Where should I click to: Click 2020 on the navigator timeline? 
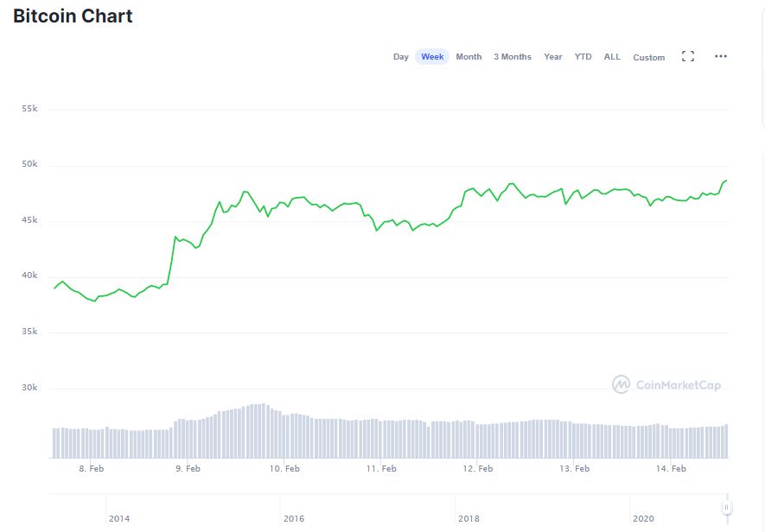[644, 519]
